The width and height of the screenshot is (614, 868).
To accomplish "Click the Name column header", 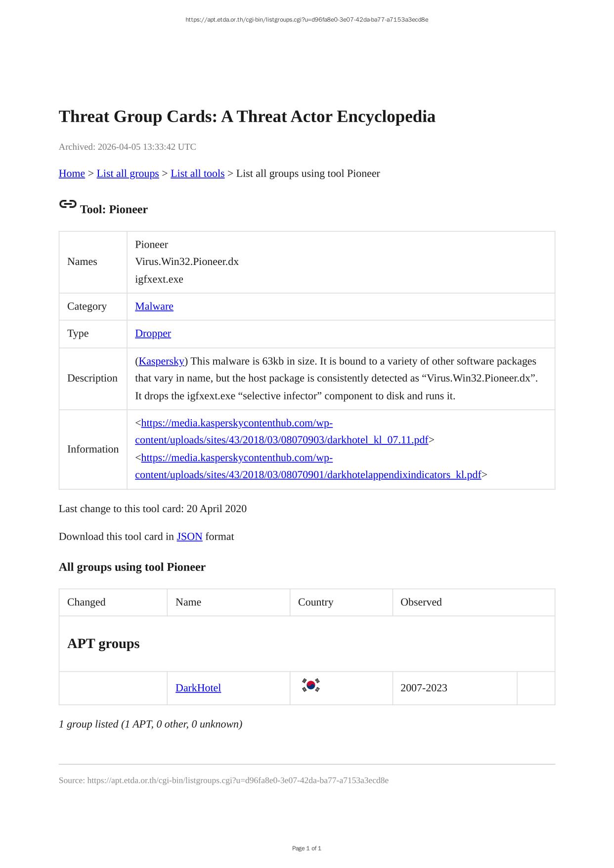I will point(188,602).
